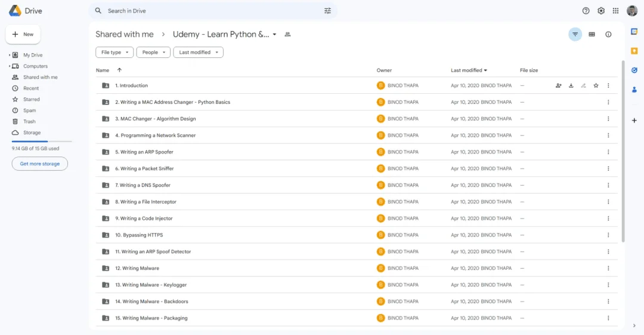Select folder 5. Writing an ARP Spoofer

tap(357, 152)
